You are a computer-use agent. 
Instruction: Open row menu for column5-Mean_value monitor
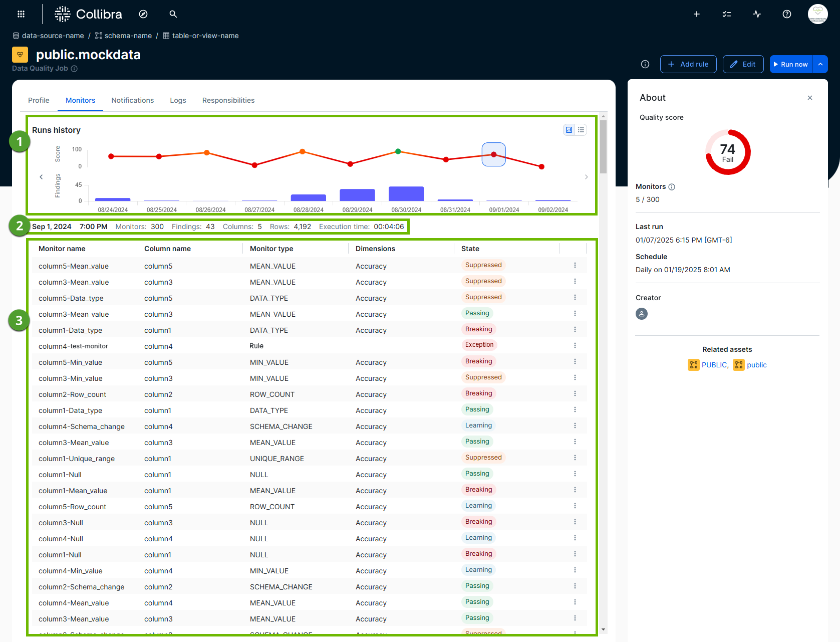tap(575, 265)
